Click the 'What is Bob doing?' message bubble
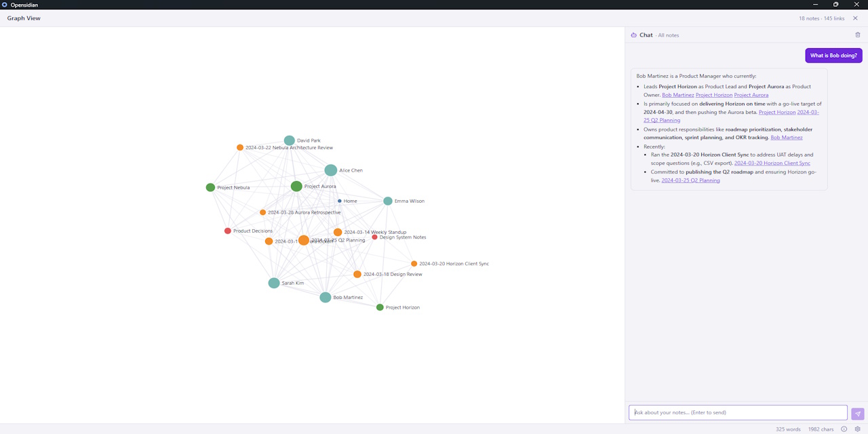This screenshot has width=868, height=434. [x=833, y=56]
